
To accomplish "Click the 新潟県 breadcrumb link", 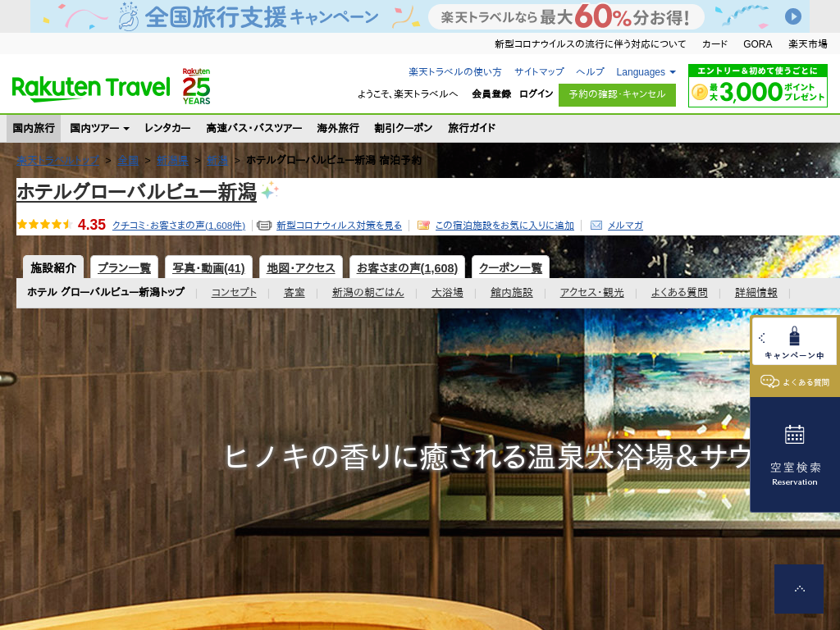I will (172, 160).
